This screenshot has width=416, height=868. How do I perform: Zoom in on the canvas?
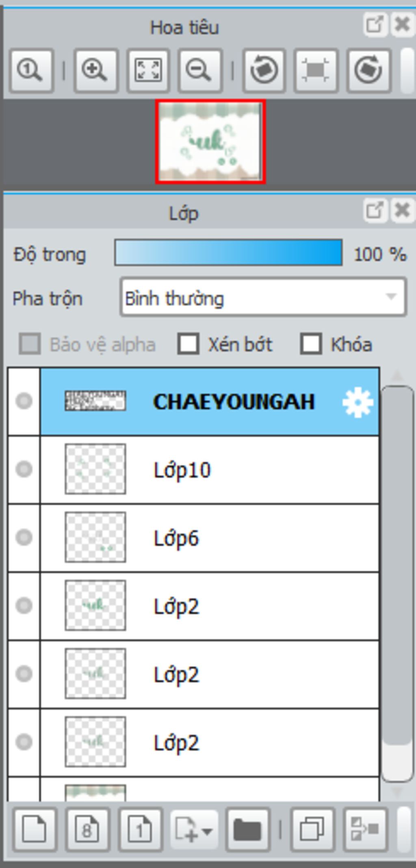[x=95, y=71]
